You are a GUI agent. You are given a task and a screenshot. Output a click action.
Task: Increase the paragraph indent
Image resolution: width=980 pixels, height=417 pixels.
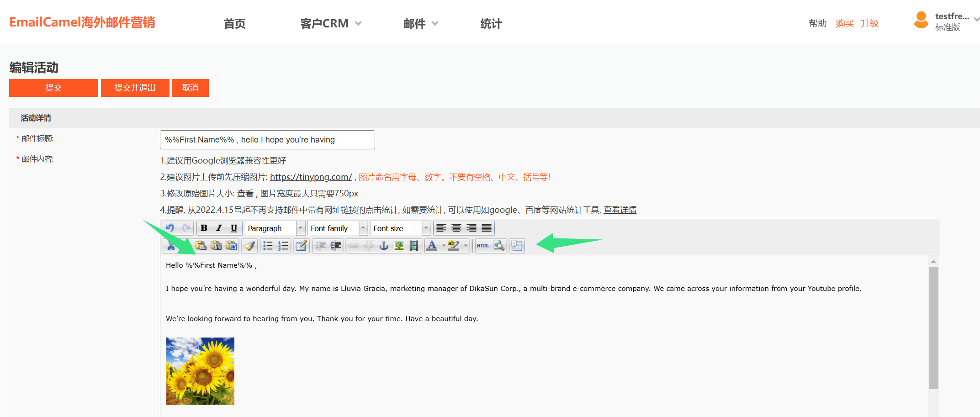pos(336,246)
